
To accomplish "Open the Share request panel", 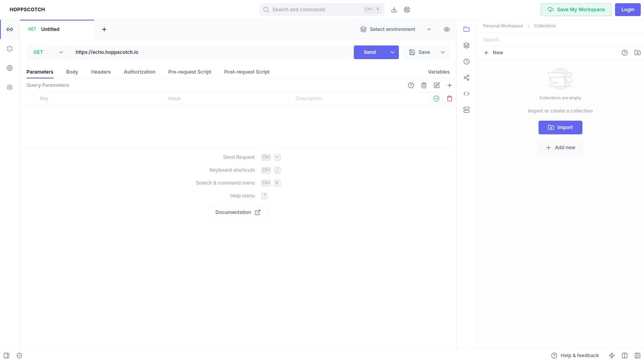I will point(466,77).
